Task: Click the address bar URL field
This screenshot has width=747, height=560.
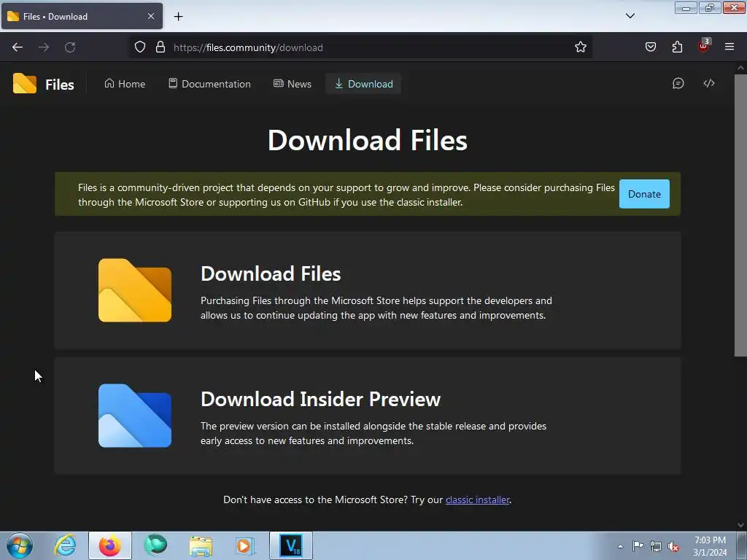Action: [x=360, y=47]
